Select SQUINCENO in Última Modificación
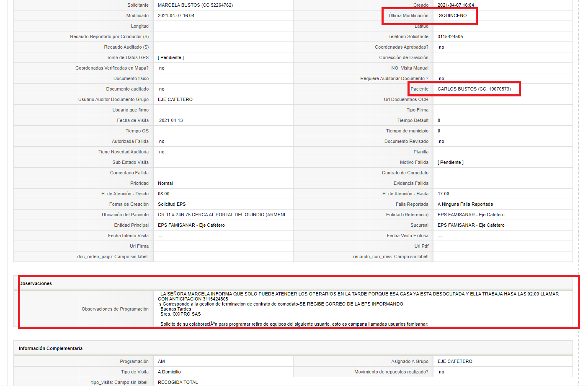The height and width of the screenshot is (386, 588). point(453,16)
